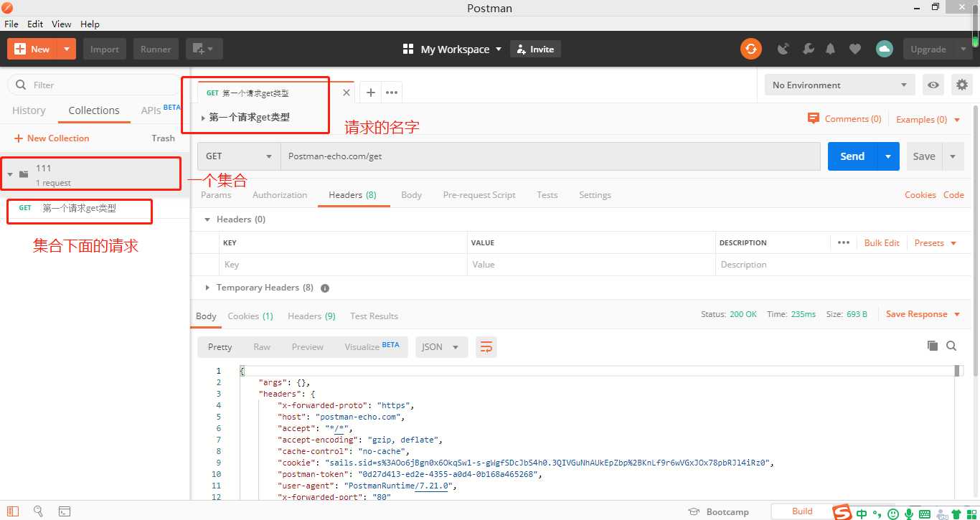The height and width of the screenshot is (520, 980).
Task: Open Bootcamp from the status bar
Action: click(x=718, y=511)
